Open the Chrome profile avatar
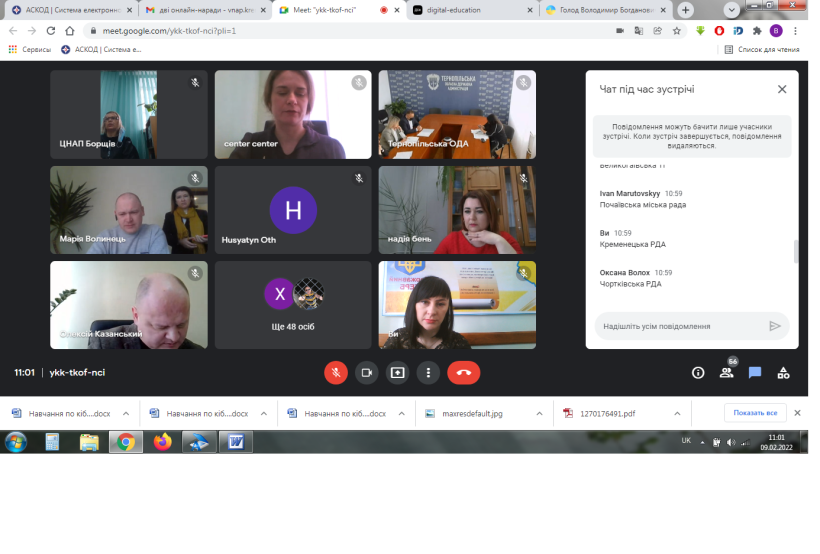This screenshot has height=554, width=820. pos(776,31)
